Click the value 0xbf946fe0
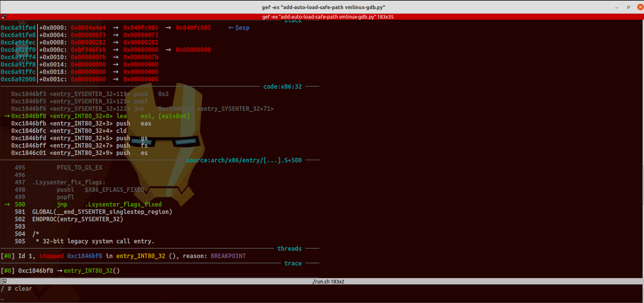The height and width of the screenshot is (303, 644). click(x=88, y=50)
